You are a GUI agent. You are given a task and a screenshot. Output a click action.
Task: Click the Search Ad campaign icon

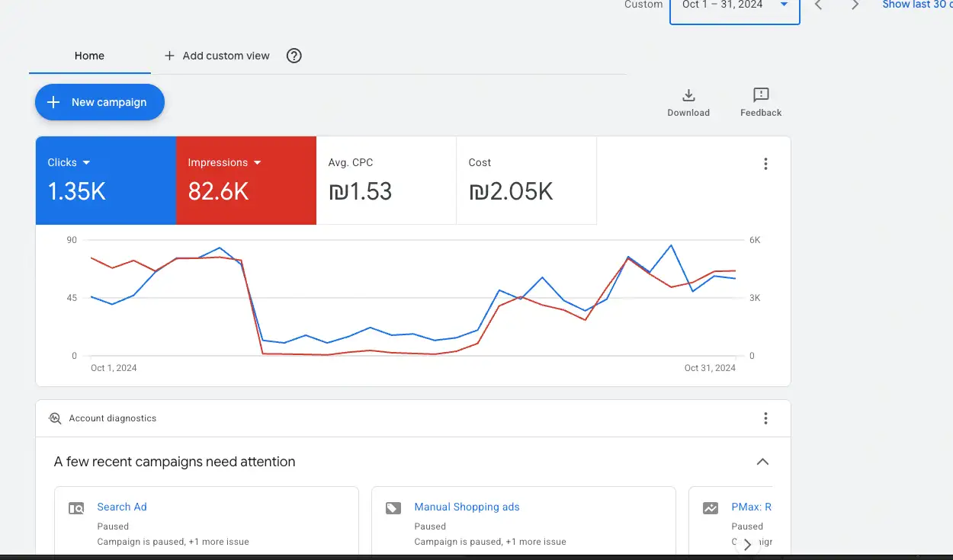[x=76, y=508]
